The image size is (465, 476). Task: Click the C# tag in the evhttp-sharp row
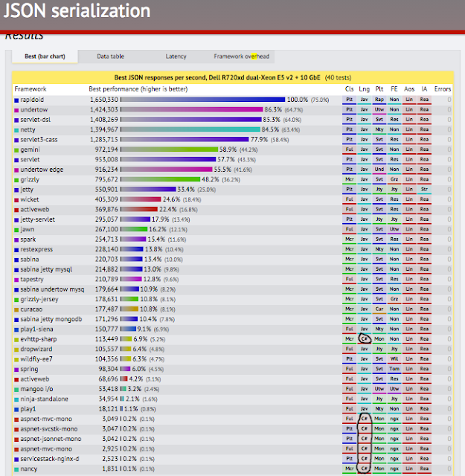pos(364,339)
